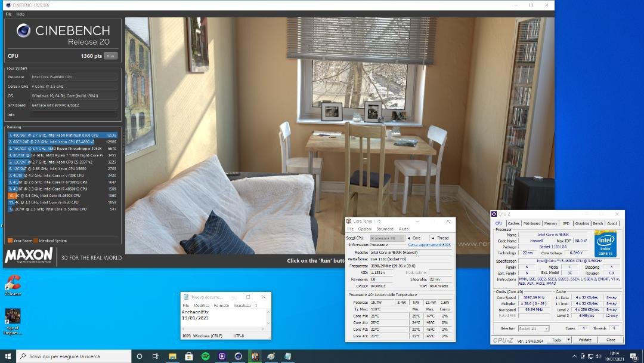Switch to Cinebench taskbar icon
The image size is (644, 363).
(238, 356)
